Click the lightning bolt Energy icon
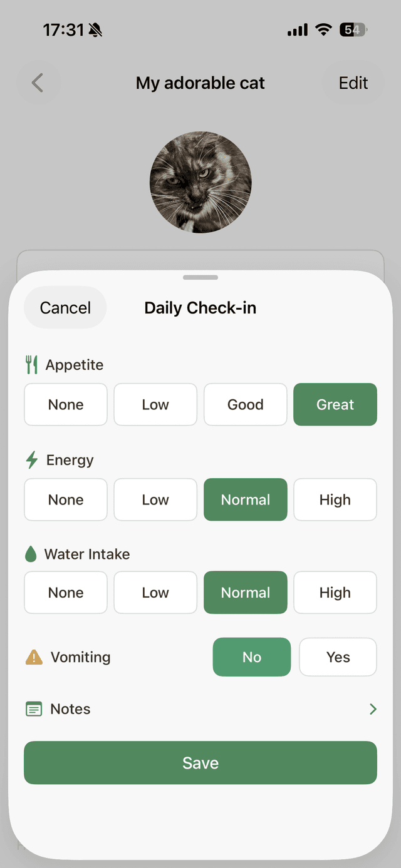The image size is (401, 868). click(31, 459)
